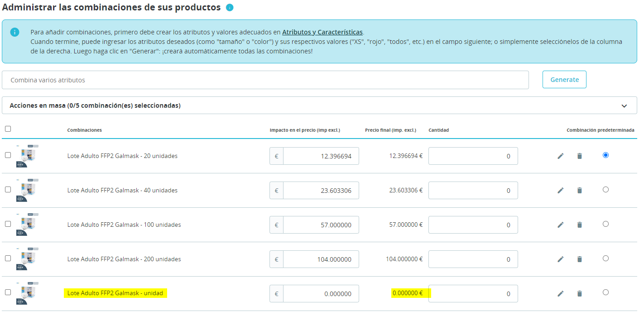Screen dimensions: 644x335
Task: Click final price '23.603306 €'
Action: pyautogui.click(x=406, y=190)
